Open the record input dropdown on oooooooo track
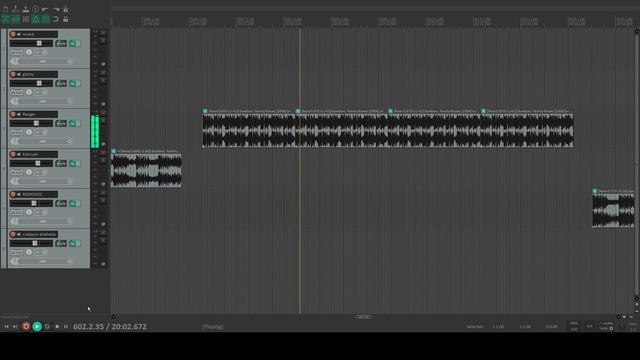Viewport: 640px width, 360px height. point(43,221)
